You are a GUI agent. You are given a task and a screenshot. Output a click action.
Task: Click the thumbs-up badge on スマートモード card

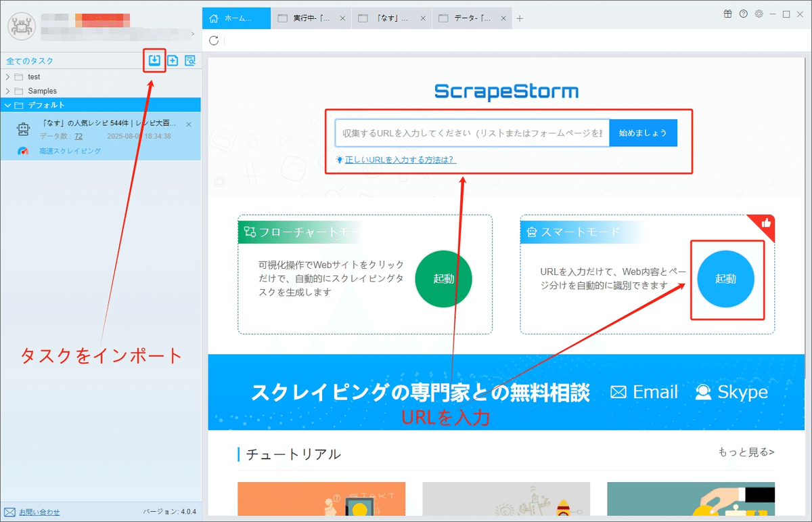point(766,223)
